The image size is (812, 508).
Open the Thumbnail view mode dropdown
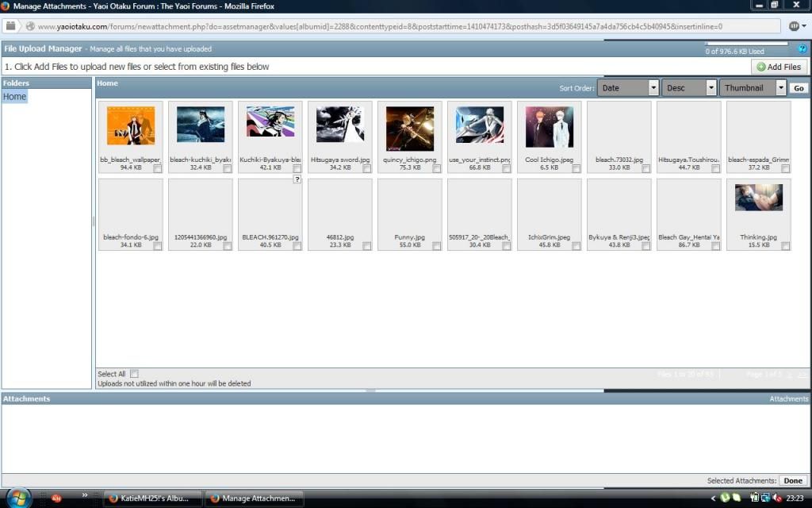tap(753, 87)
